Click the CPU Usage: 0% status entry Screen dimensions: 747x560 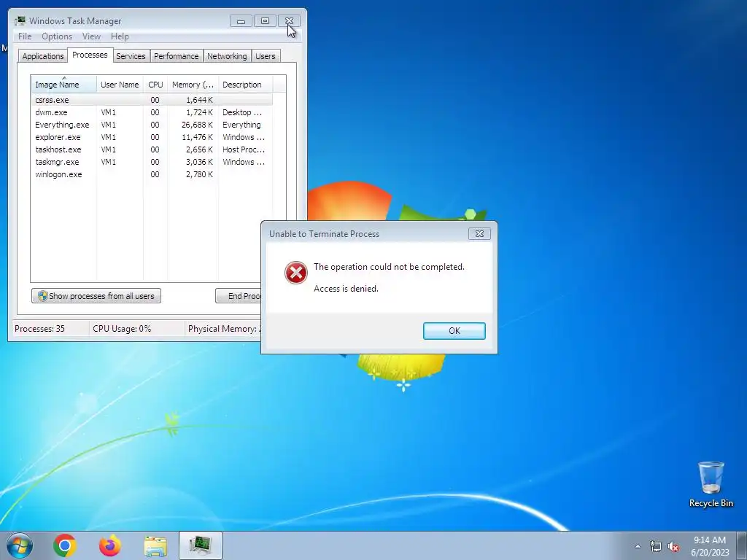click(122, 329)
